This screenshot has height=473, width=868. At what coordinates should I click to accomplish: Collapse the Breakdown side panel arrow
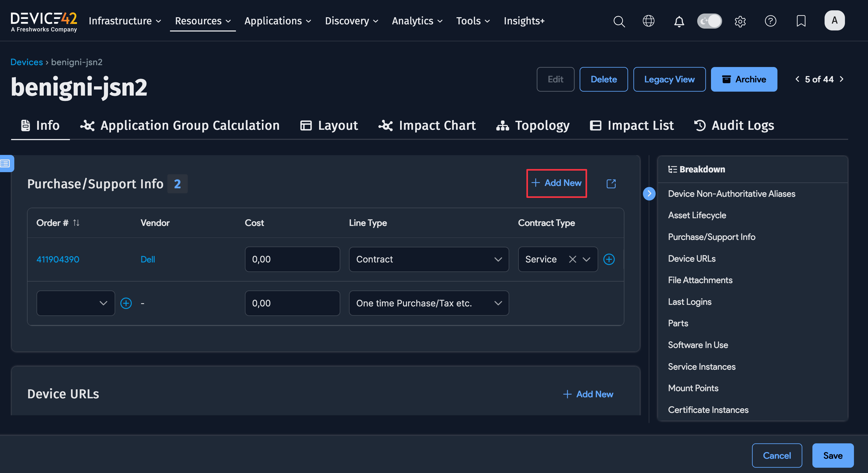coord(649,194)
